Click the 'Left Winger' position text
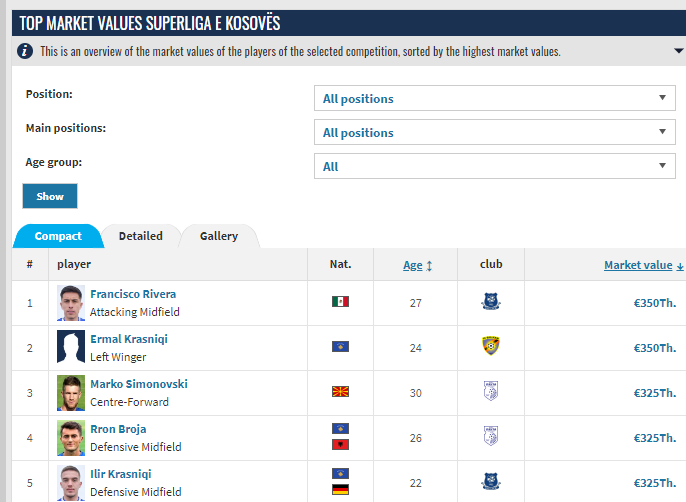 coord(118,357)
